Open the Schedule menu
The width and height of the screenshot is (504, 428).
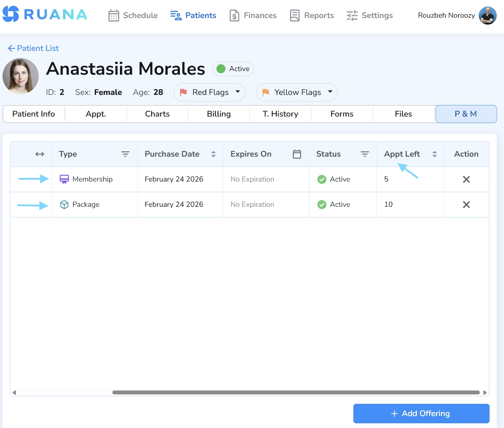click(133, 16)
